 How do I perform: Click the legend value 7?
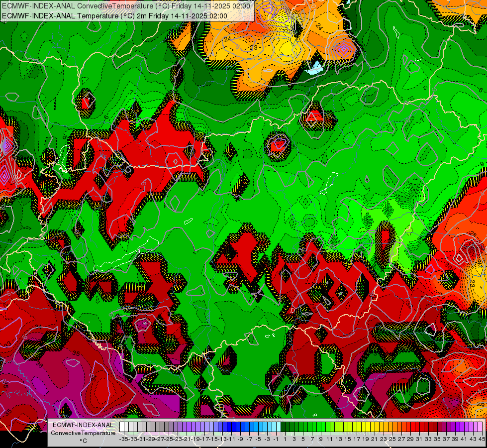312,440
